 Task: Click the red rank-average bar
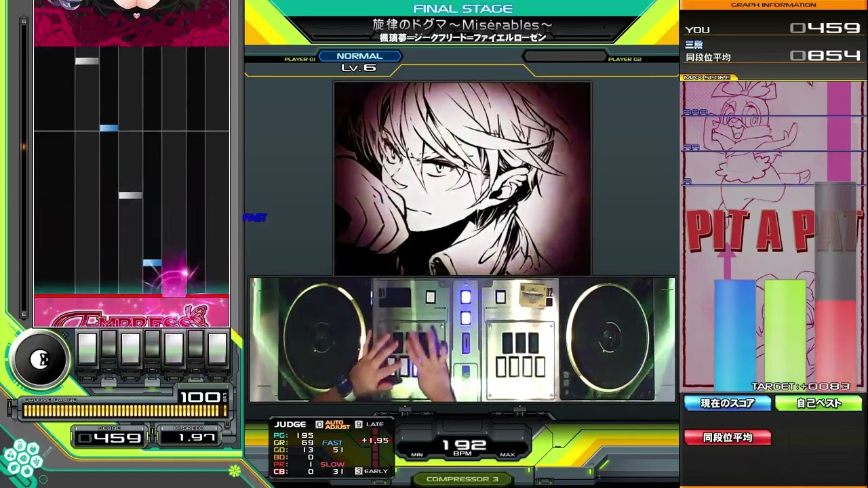[836, 346]
